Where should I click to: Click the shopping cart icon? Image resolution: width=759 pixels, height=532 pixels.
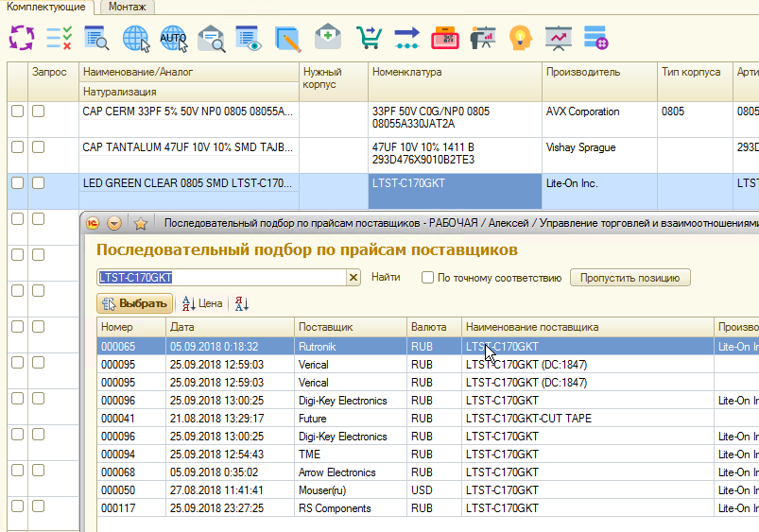(368, 38)
